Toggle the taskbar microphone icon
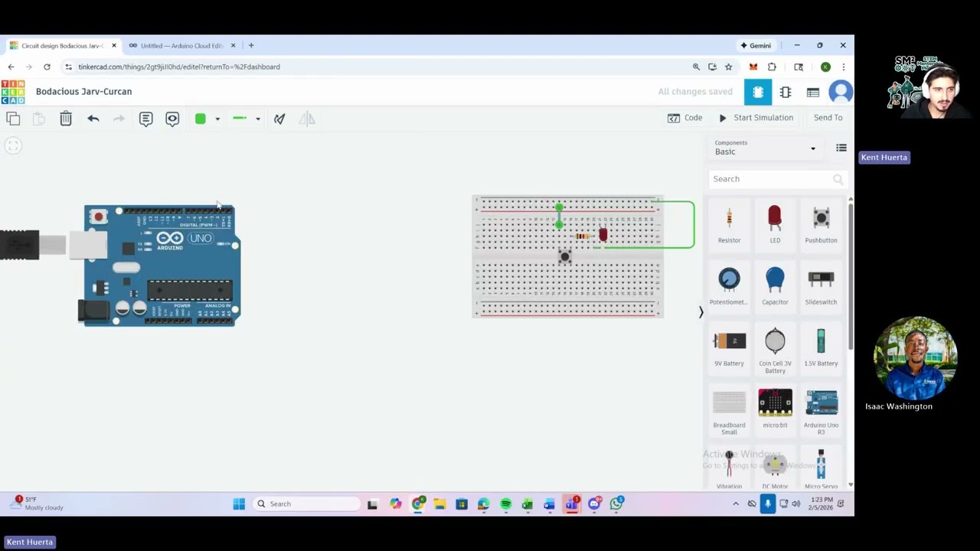 pos(767,504)
